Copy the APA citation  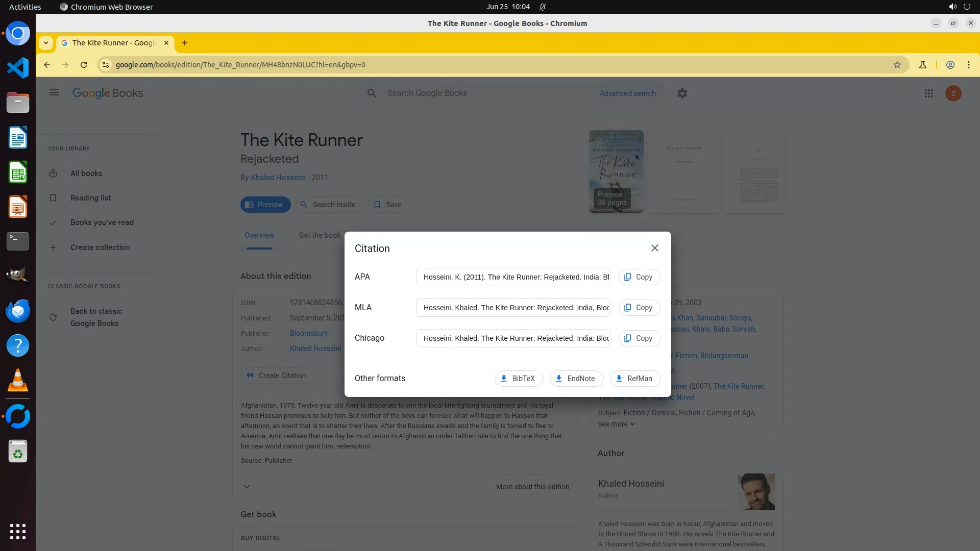639,277
